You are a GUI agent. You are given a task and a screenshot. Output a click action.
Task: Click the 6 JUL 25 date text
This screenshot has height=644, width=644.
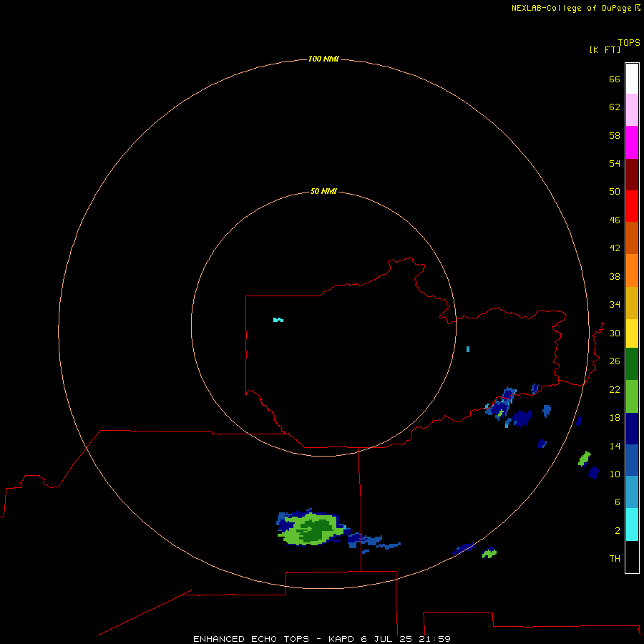(x=386, y=639)
